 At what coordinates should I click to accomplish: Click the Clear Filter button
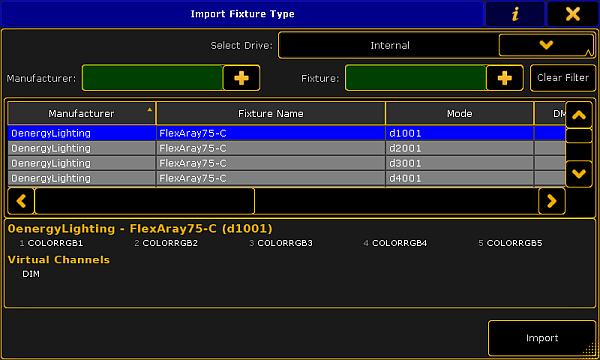tap(562, 78)
